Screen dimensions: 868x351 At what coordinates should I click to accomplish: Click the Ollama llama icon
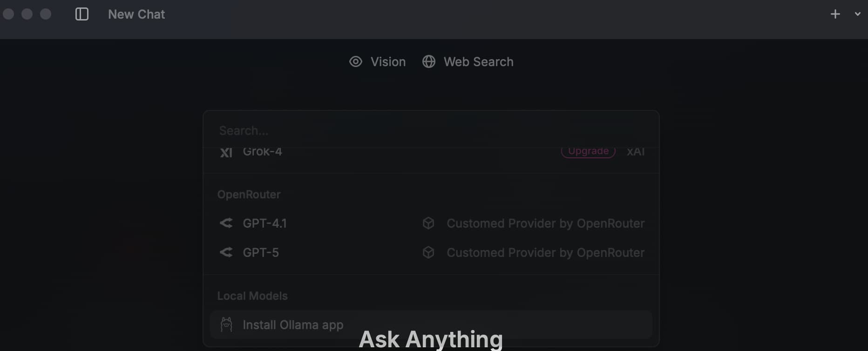pyautogui.click(x=226, y=324)
